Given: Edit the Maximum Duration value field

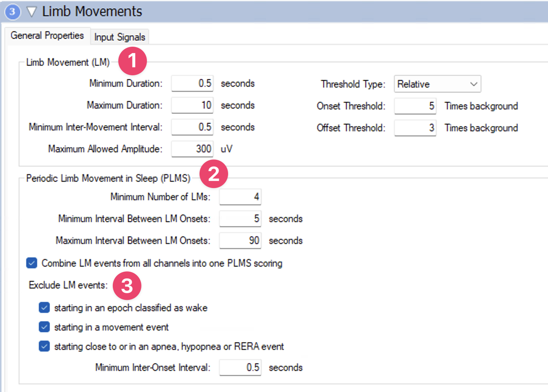Looking at the screenshot, I should point(192,105).
